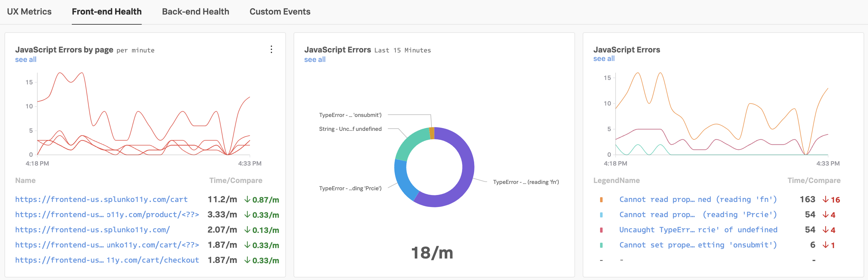Click the red legend swatch for Uncaught TypeError
This screenshot has width=868, height=280.
point(601,230)
